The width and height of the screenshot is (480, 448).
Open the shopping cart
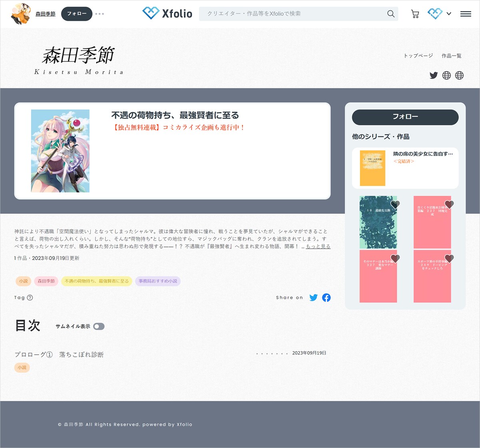[x=415, y=14]
